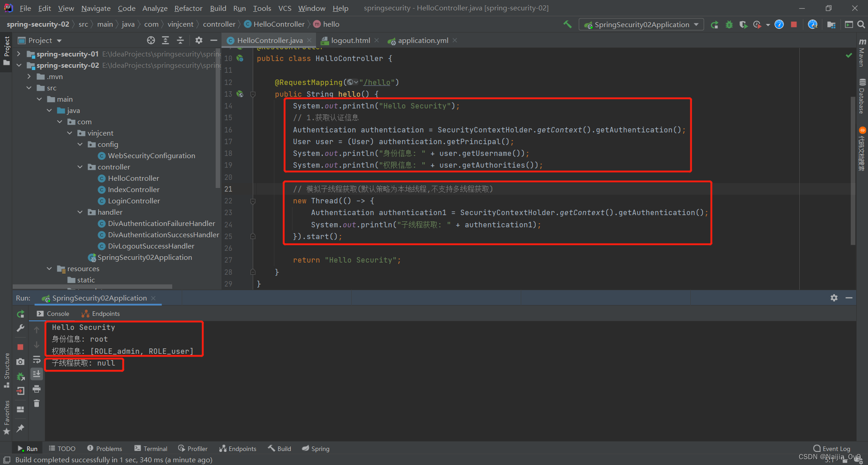Switch to the application.yml editor tab
The width and height of the screenshot is (868, 465).
tap(423, 41)
